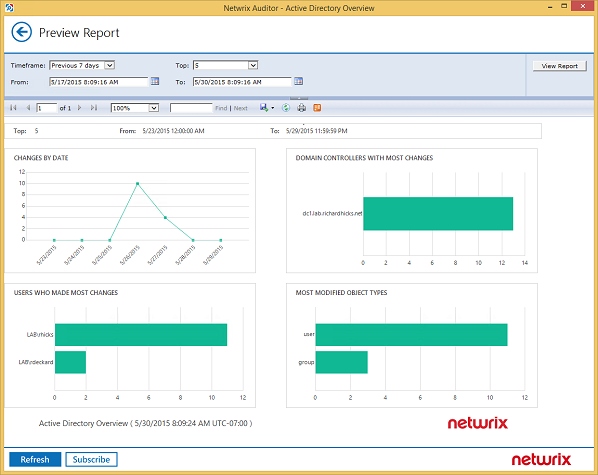Refresh report with green toolbar icon
The width and height of the screenshot is (598, 475).
[x=286, y=108]
